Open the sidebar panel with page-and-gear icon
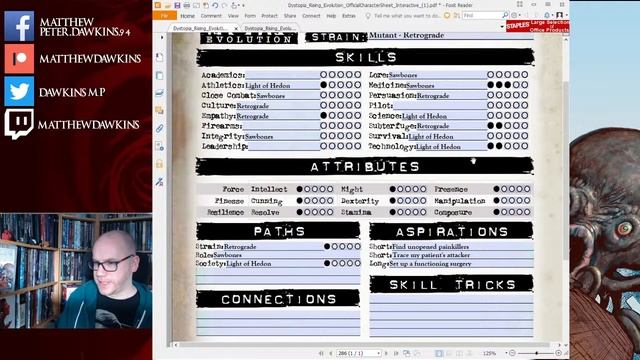The image size is (640, 360). [160, 146]
